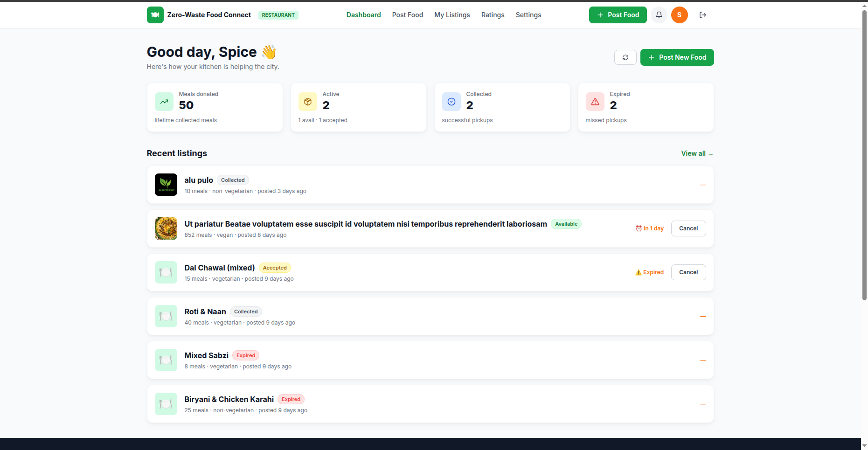
Task: Click the Mixed Sabzi listing title
Action: click(x=207, y=355)
